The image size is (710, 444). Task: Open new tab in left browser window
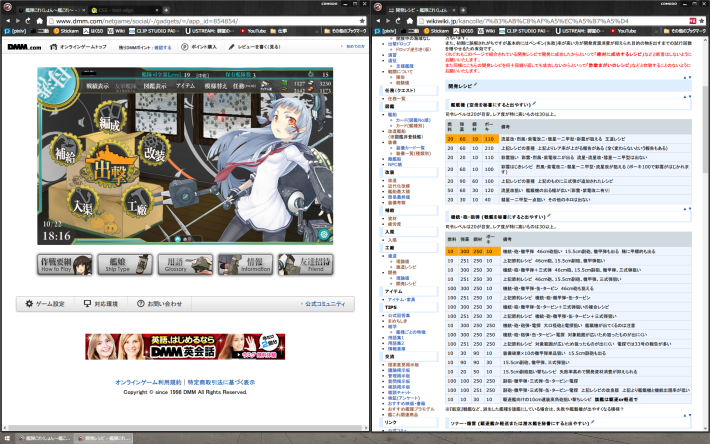166,10
